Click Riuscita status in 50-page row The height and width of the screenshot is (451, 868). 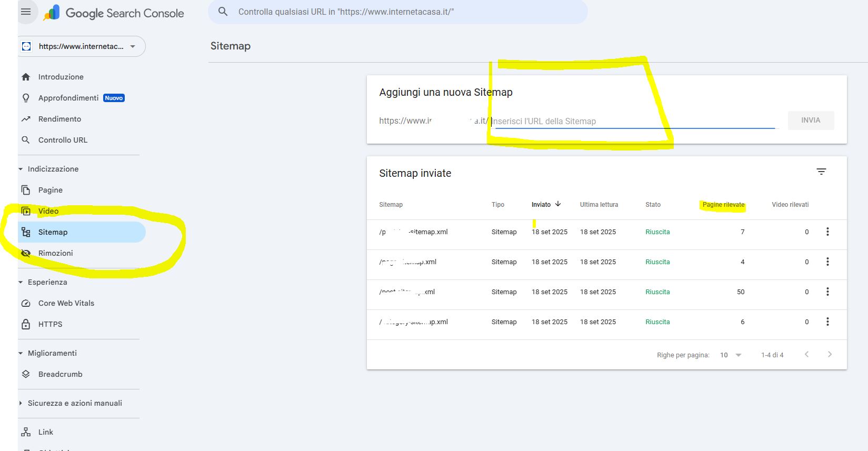(657, 292)
